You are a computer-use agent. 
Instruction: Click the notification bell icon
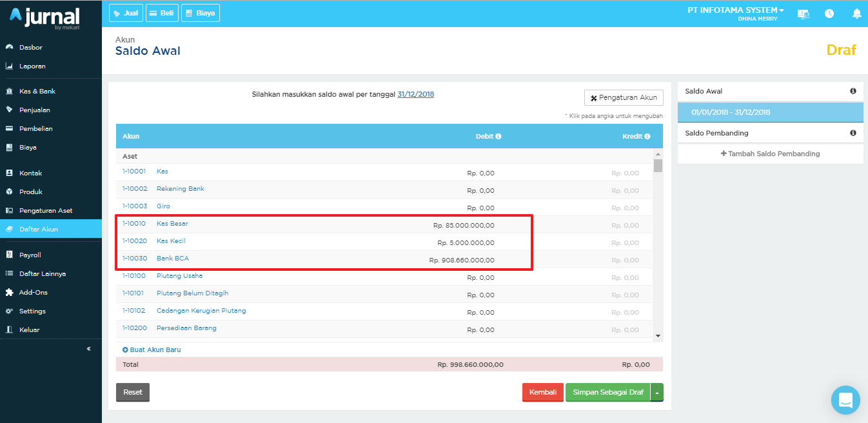[x=856, y=14]
